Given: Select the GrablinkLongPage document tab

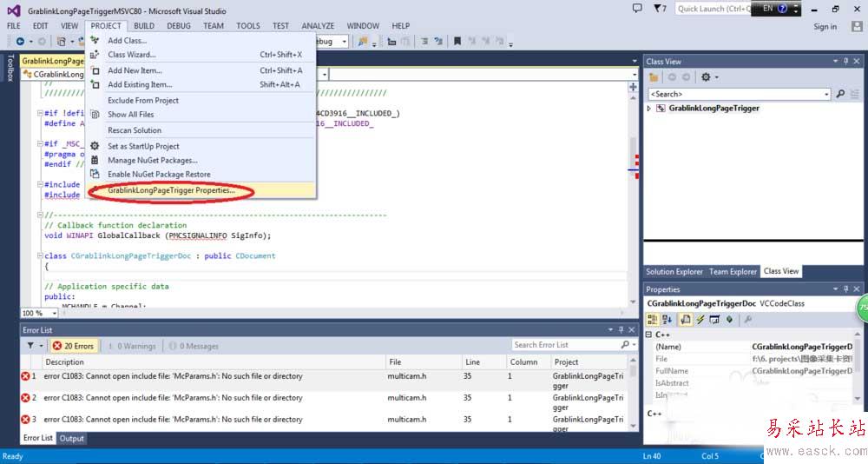Looking at the screenshot, I should 53,61.
